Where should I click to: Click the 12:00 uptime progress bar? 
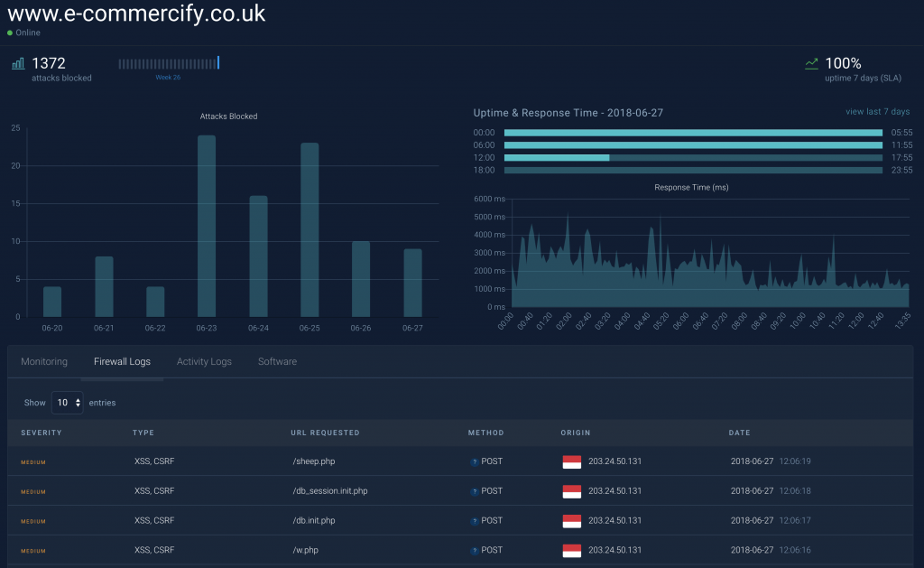(692, 157)
